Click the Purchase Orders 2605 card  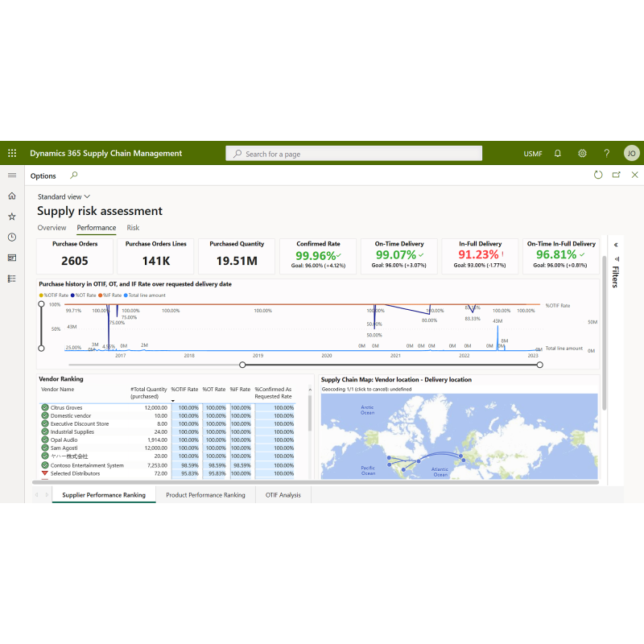(75, 256)
